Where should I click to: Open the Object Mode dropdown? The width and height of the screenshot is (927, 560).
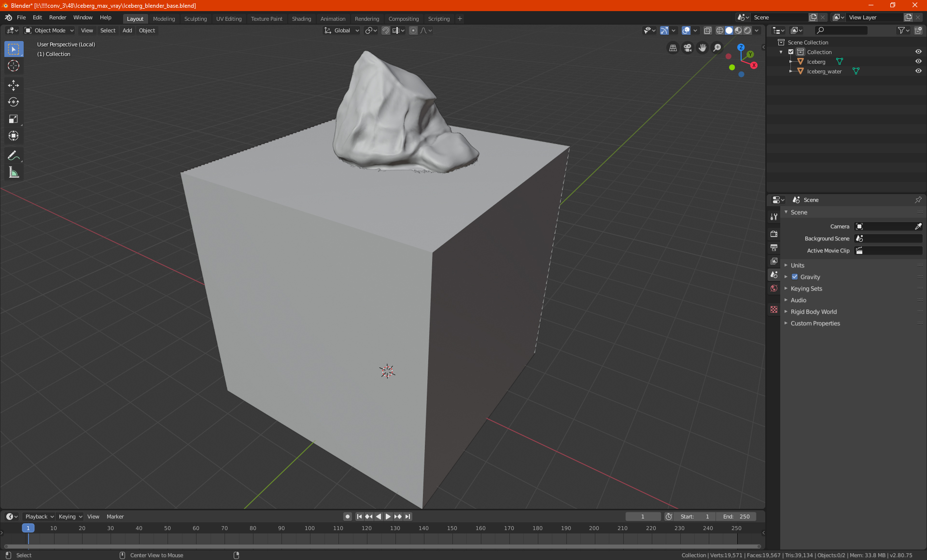pyautogui.click(x=49, y=30)
